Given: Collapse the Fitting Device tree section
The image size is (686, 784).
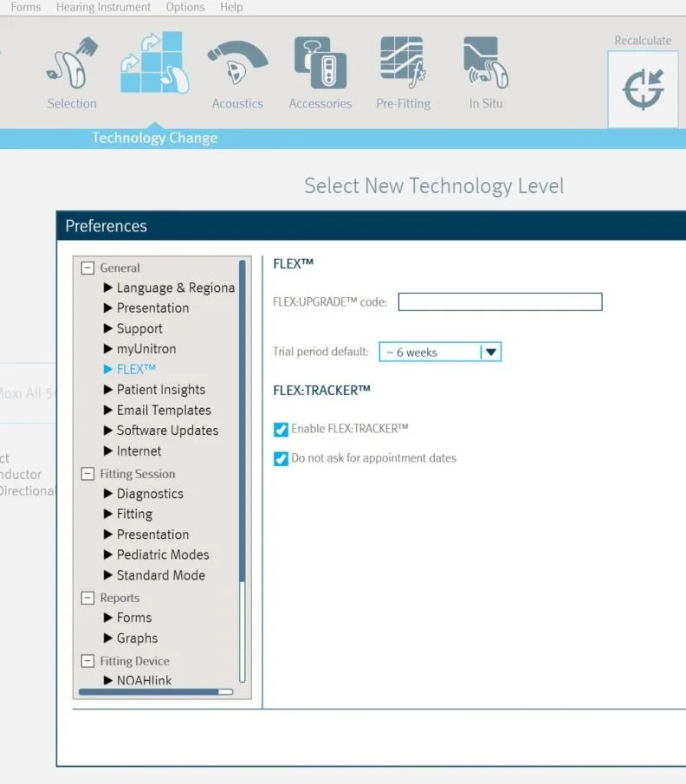Looking at the screenshot, I should (87, 661).
